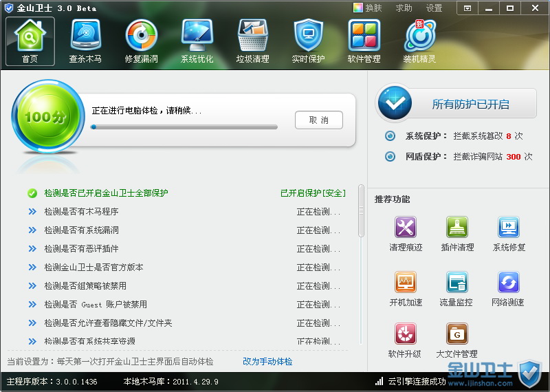Screen dimensions: 550x392
Task: Click the scan list scrollbar thumb
Action: click(x=362, y=210)
